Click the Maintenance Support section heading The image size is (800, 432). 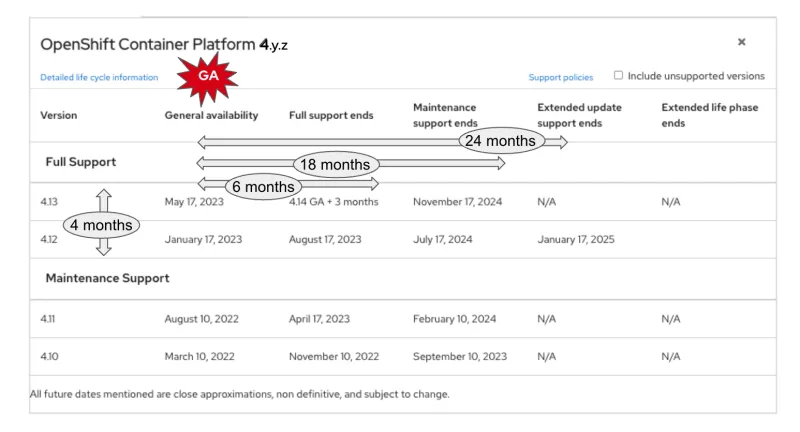[x=105, y=277]
